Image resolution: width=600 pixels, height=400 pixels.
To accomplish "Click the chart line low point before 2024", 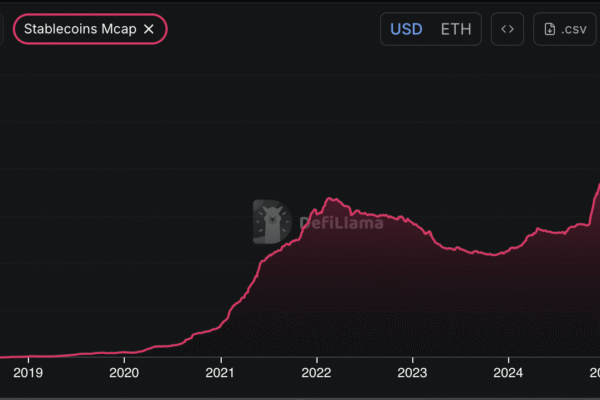I will tap(490, 256).
